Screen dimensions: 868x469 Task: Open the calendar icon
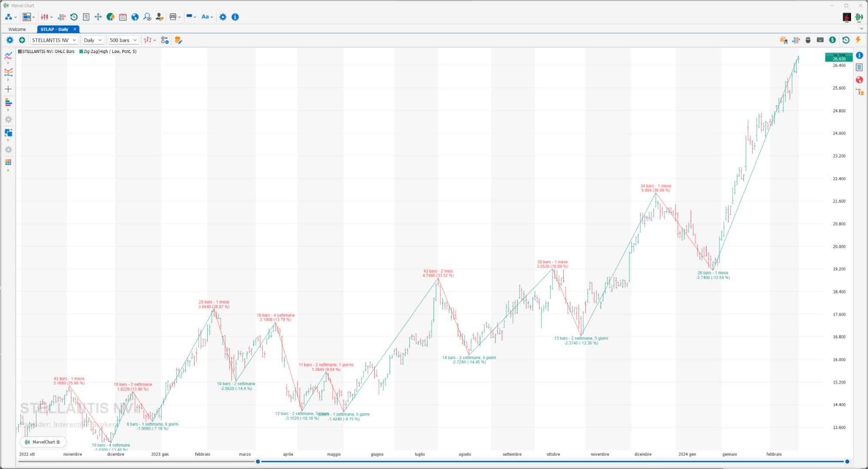point(123,17)
